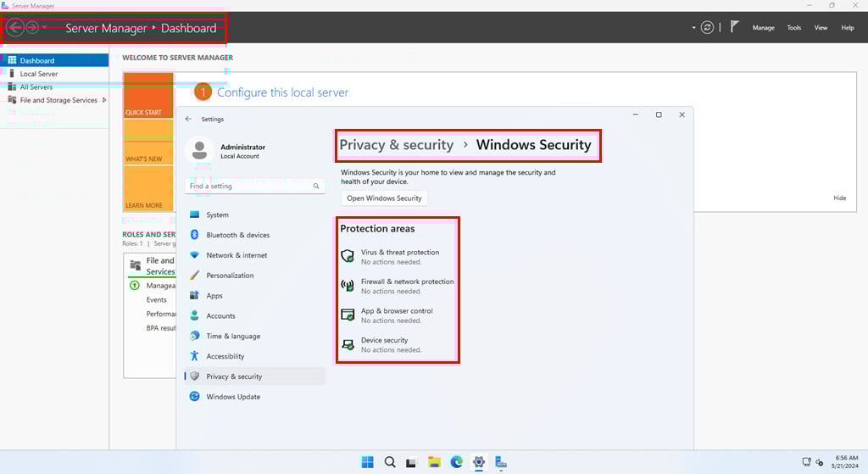Open the Windows Start button on taskbar
The width and height of the screenshot is (868, 474).
click(368, 462)
